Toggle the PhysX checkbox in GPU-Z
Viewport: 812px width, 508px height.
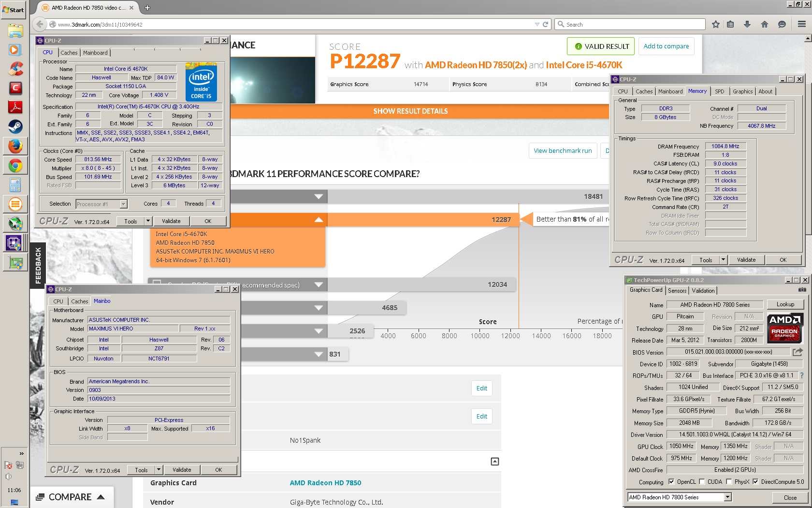click(729, 482)
